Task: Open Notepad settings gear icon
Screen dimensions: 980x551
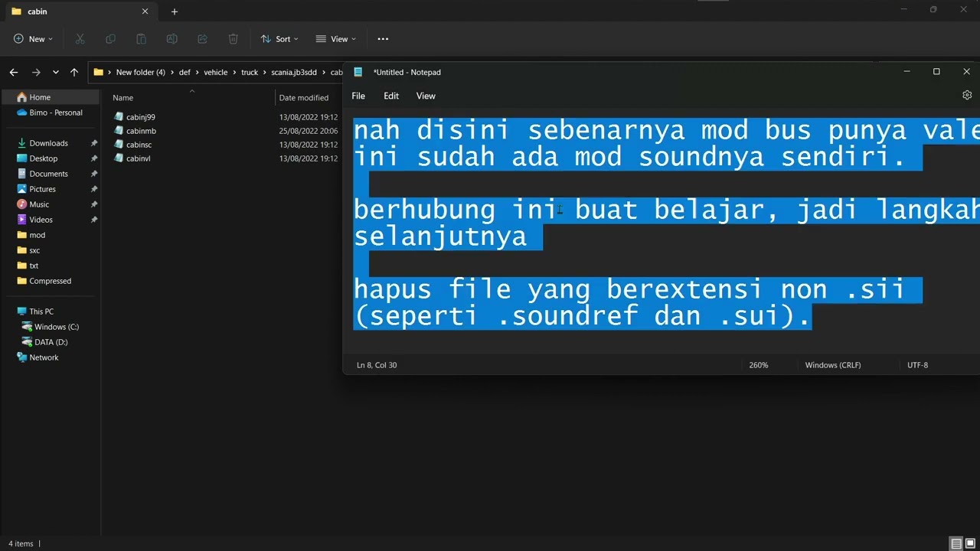Action: (967, 96)
